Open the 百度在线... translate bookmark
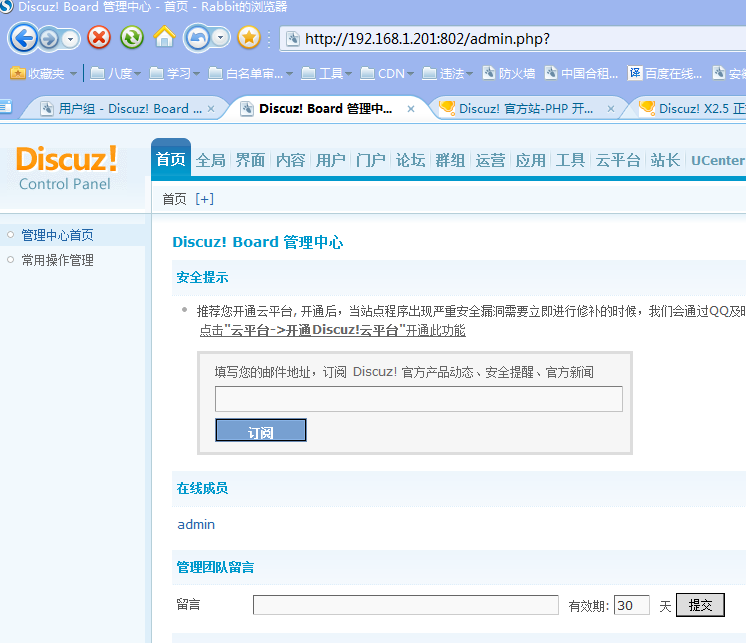The height and width of the screenshot is (643, 746). pos(665,73)
